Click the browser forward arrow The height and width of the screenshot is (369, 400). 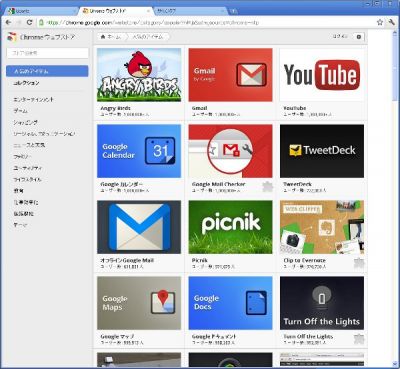tap(19, 23)
